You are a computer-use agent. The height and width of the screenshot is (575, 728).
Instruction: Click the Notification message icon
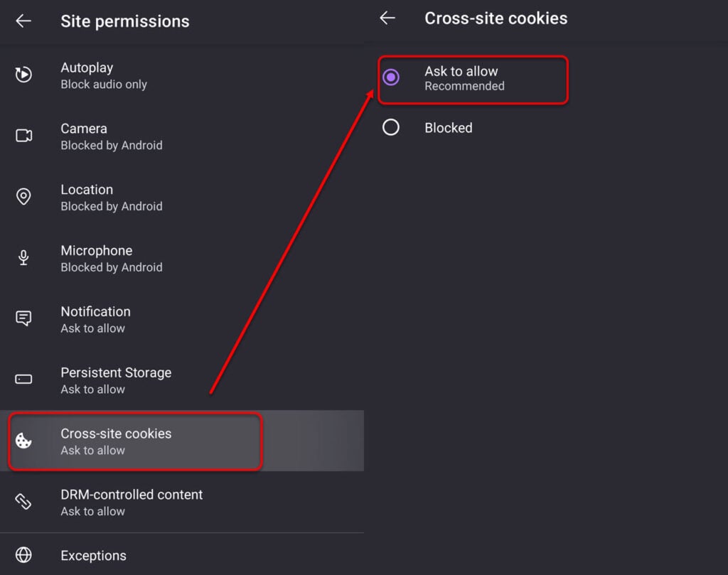(x=23, y=318)
